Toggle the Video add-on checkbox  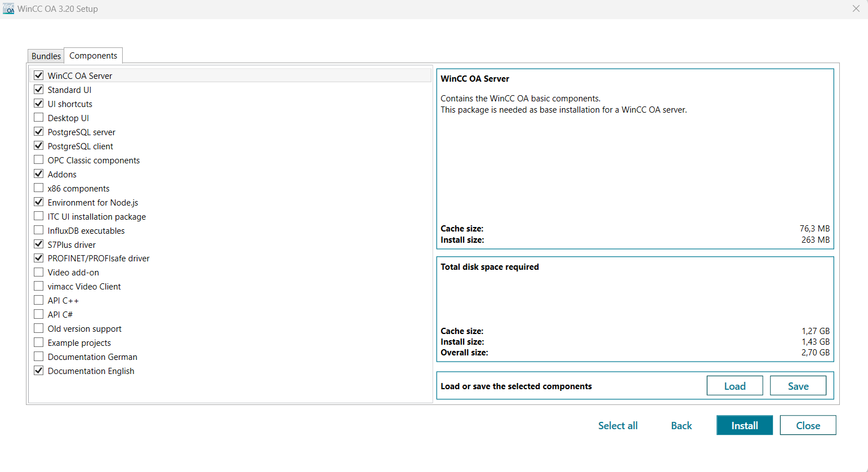pos(39,272)
